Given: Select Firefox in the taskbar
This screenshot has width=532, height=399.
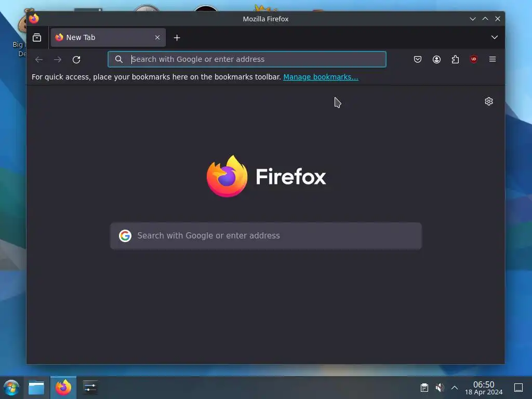Looking at the screenshot, I should point(63,388).
